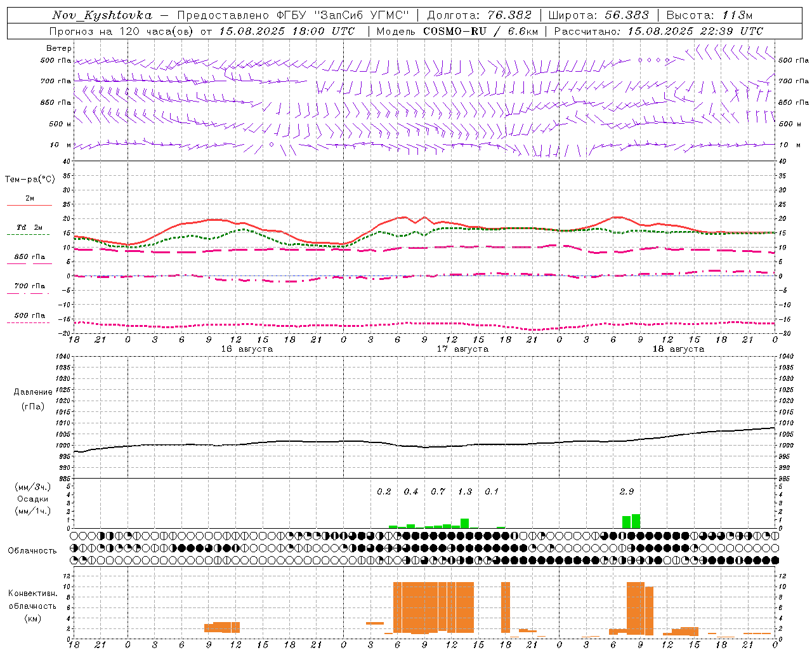Click the Тем-ра(°C) temperature panel label
Image resolution: width=812 pixels, height=650 pixels.
(x=30, y=180)
